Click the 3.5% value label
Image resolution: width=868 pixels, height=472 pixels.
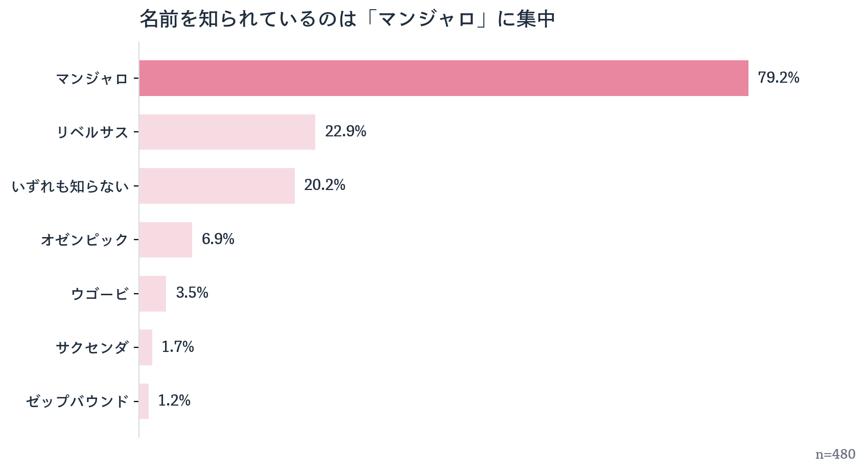tap(192, 293)
